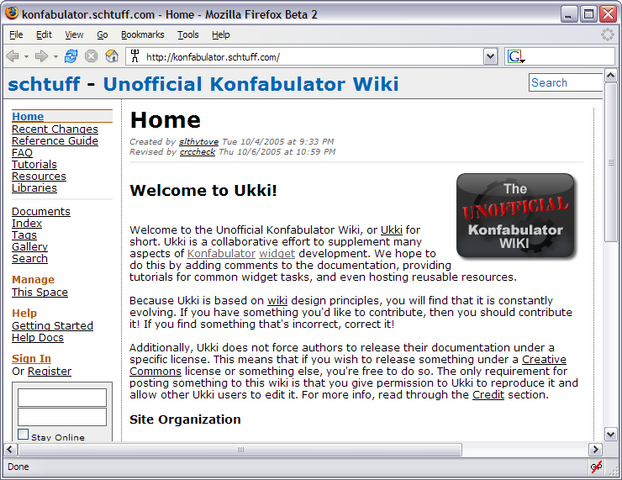Click the activity throbber icon
Screen dimensions: 622x480
tap(607, 35)
